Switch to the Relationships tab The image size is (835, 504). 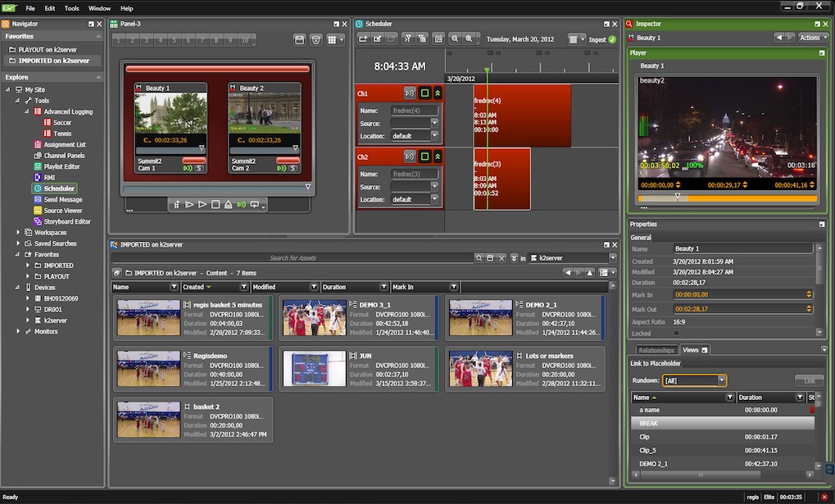pyautogui.click(x=656, y=350)
